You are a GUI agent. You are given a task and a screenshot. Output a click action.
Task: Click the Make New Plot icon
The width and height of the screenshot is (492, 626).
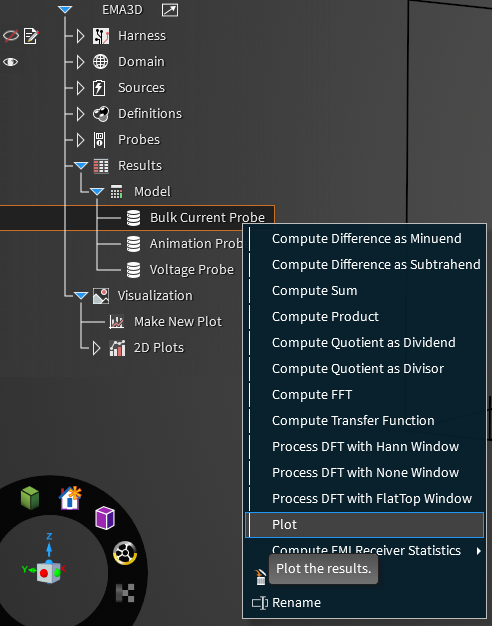[x=117, y=322]
